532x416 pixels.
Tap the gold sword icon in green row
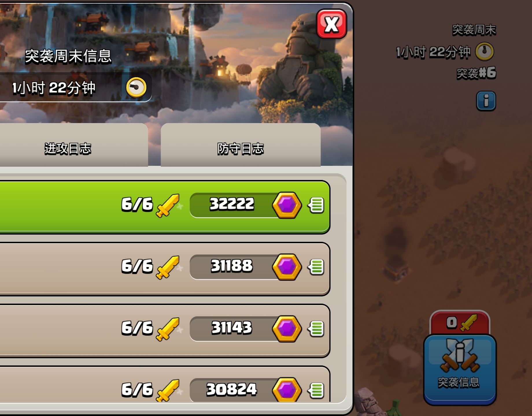(168, 205)
